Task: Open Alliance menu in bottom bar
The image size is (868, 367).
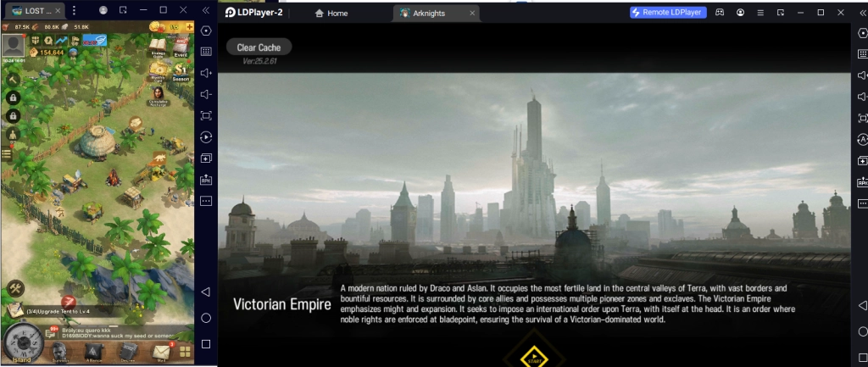Action: pos(93,352)
